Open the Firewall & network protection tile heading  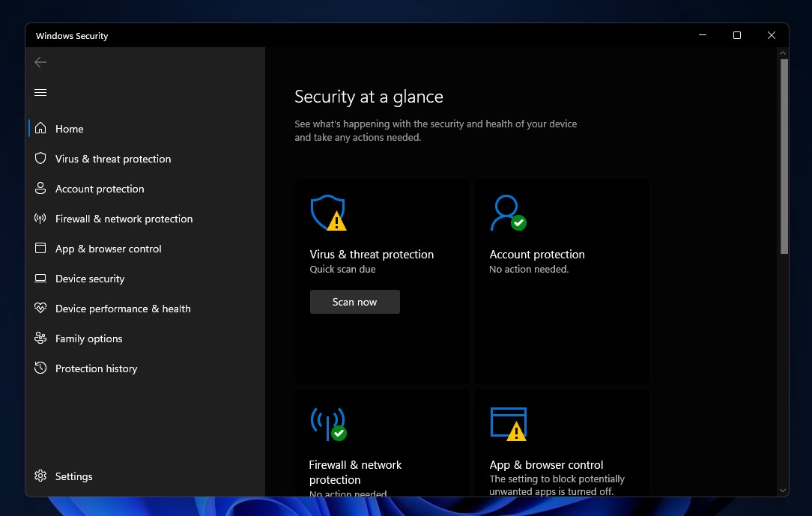355,472
